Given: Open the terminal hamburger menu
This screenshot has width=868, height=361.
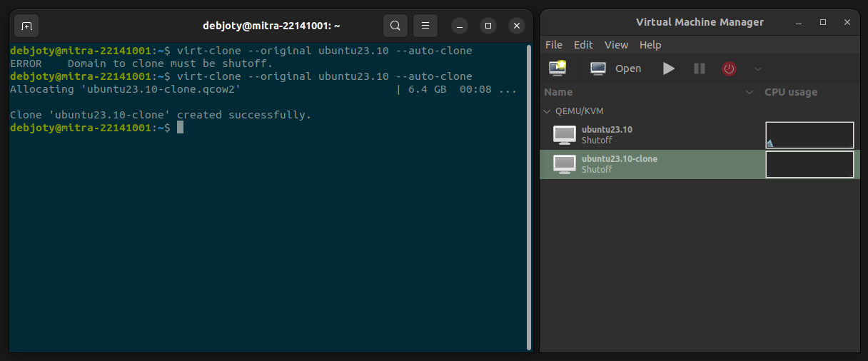Looking at the screenshot, I should pyautogui.click(x=425, y=26).
